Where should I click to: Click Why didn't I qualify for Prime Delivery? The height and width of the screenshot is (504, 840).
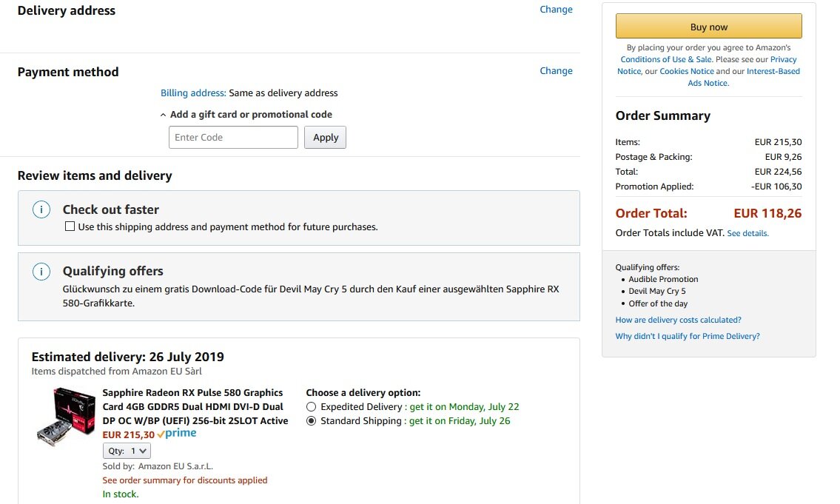click(688, 336)
